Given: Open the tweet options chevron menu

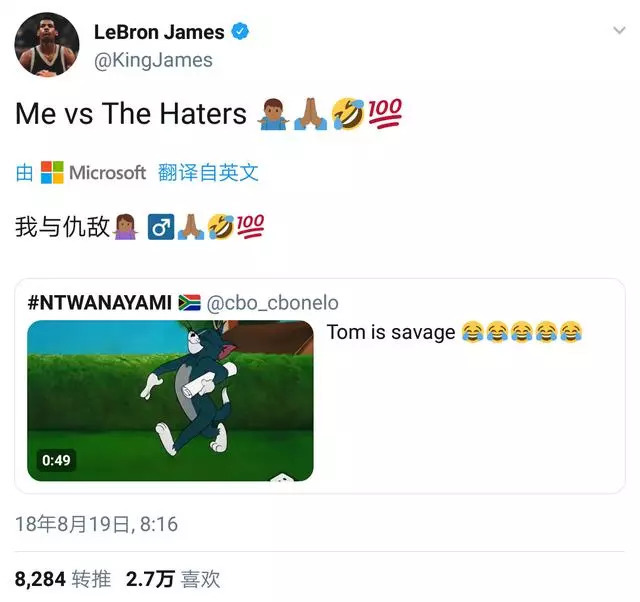Looking at the screenshot, I should (x=619, y=30).
